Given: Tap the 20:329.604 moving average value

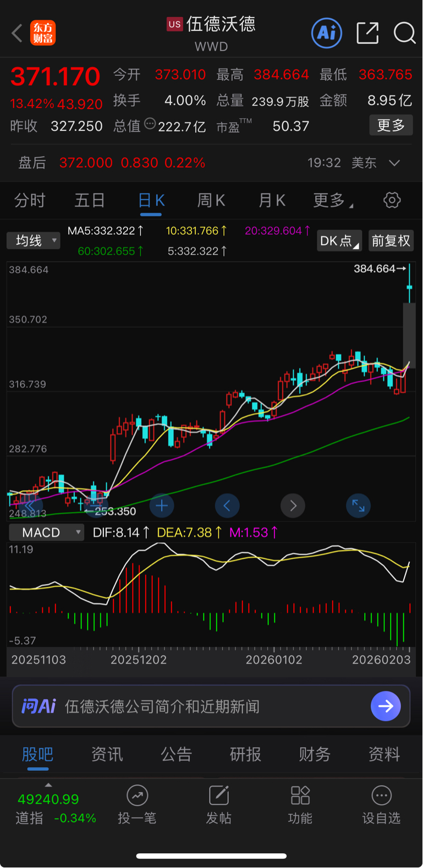Looking at the screenshot, I should pyautogui.click(x=278, y=231).
